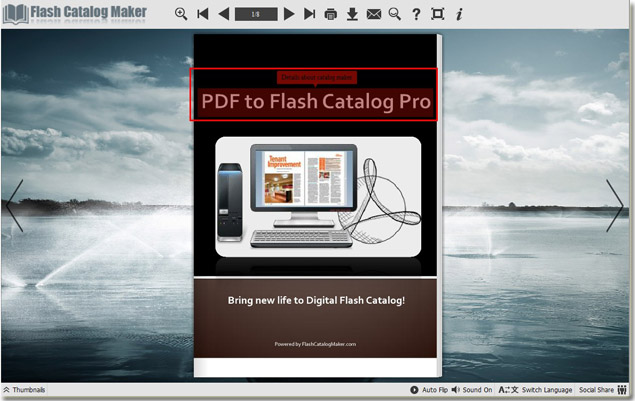Share the catalog via email icon

point(373,14)
